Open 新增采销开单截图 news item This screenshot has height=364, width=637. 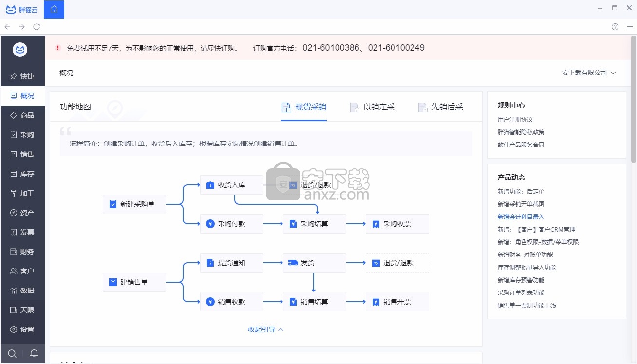coord(521,204)
